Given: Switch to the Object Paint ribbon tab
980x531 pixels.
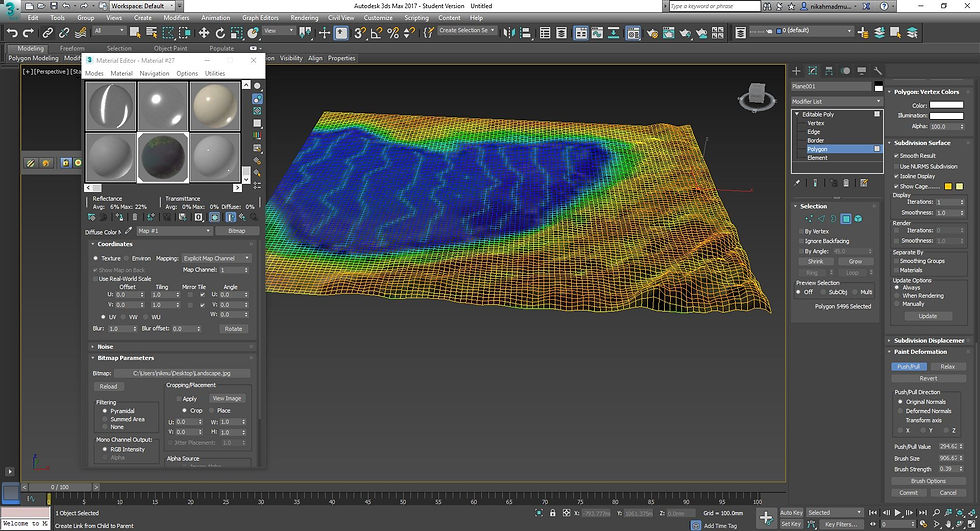Looking at the screenshot, I should [x=171, y=48].
